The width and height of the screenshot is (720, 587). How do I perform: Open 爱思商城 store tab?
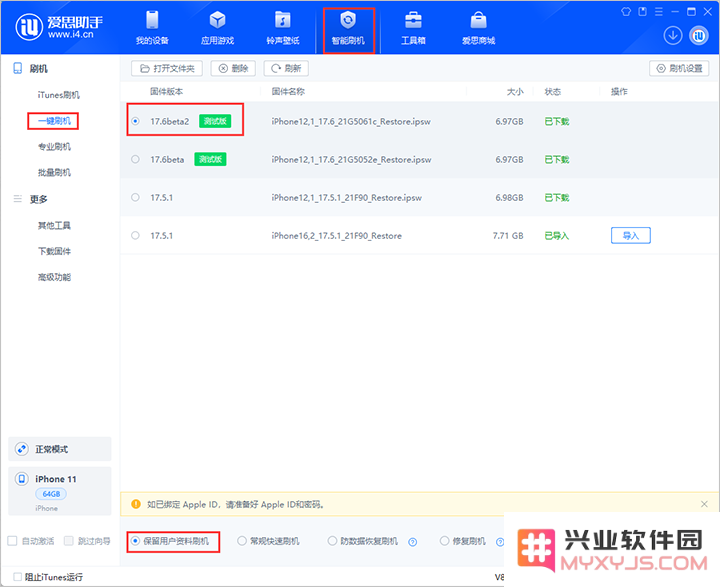coord(478,28)
